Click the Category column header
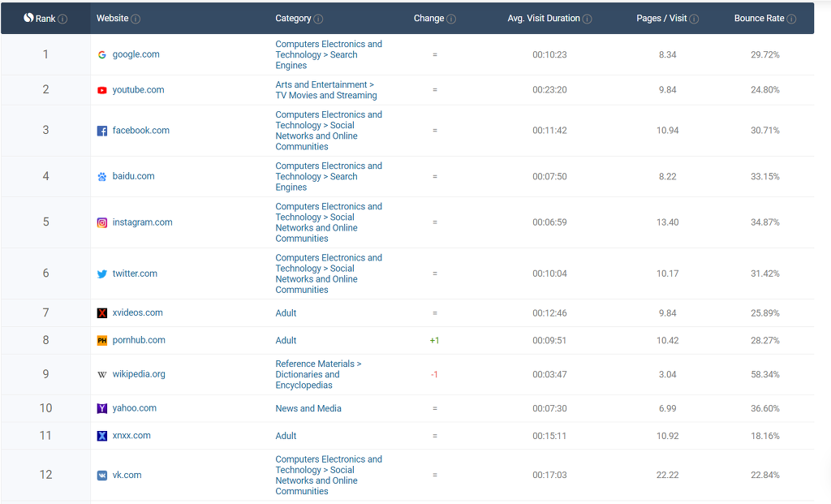 (x=293, y=18)
